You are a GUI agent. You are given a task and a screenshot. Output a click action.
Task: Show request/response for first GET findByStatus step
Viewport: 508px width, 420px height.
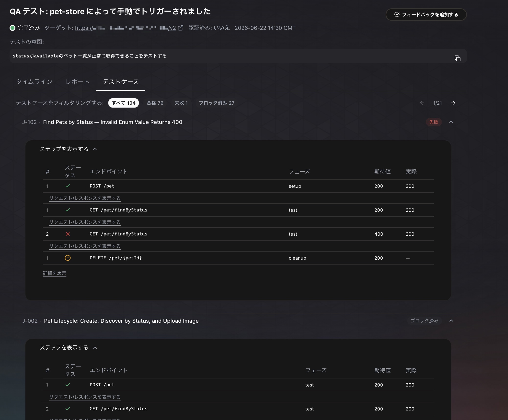coord(85,222)
